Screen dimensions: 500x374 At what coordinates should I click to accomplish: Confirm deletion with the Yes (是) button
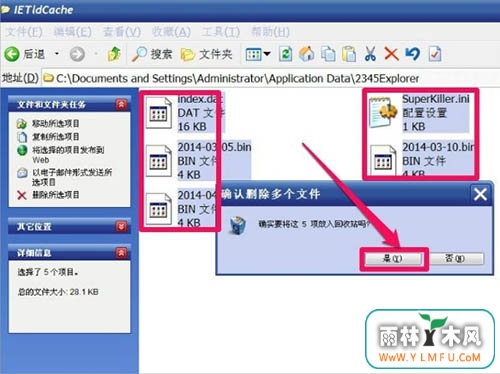point(393,259)
